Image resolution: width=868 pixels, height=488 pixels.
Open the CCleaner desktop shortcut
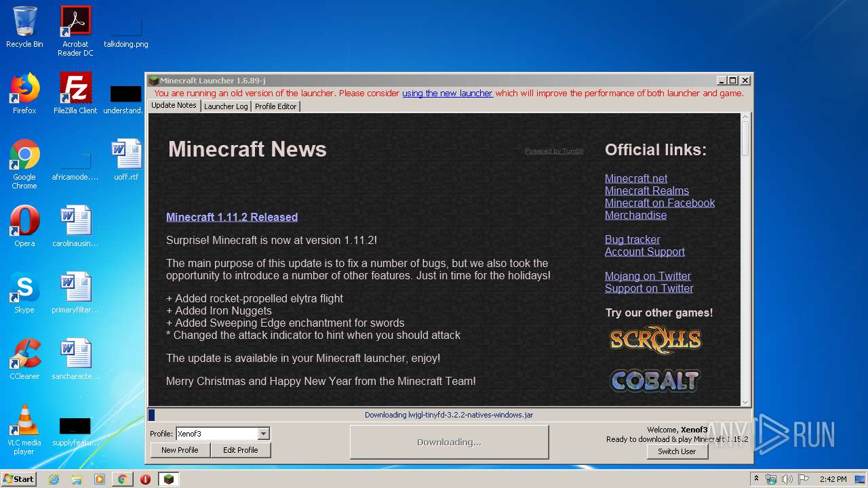click(24, 359)
